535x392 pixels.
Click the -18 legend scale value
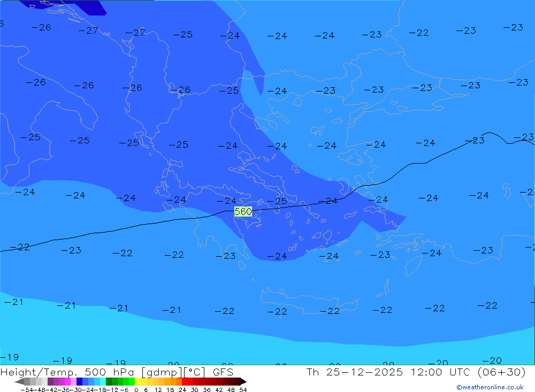click(x=101, y=390)
